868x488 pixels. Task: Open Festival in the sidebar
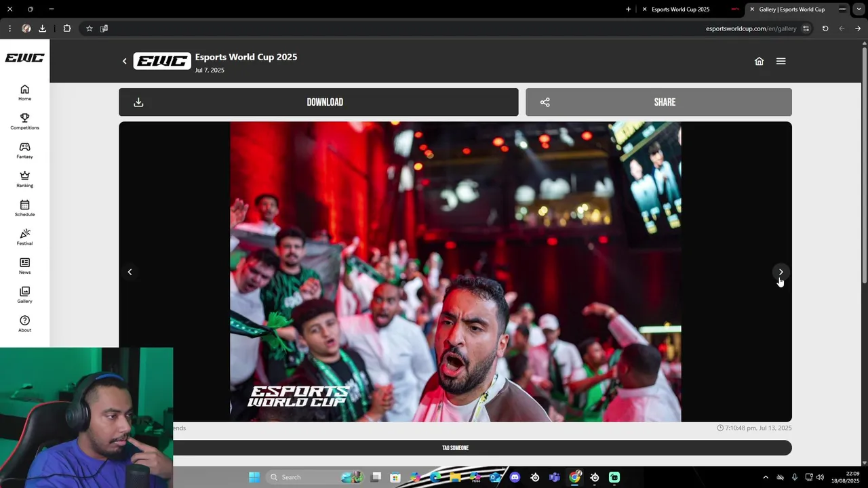coord(24,237)
